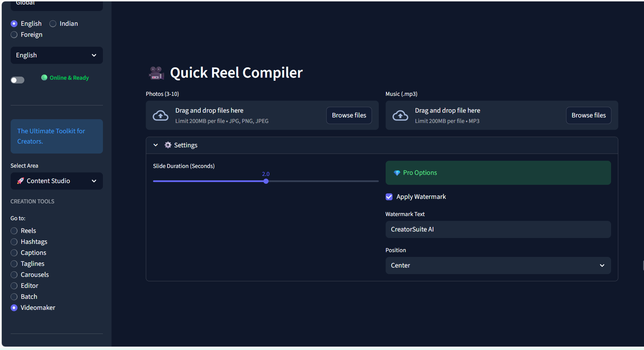Viewport: 644px width, 350px height.
Task: Click the movie camera icon beside the title
Action: click(x=156, y=73)
